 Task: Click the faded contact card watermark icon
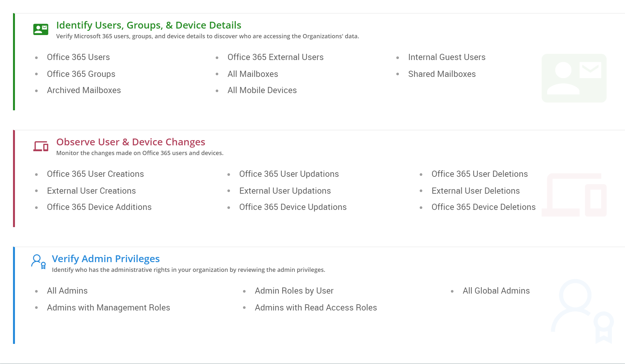point(574,78)
